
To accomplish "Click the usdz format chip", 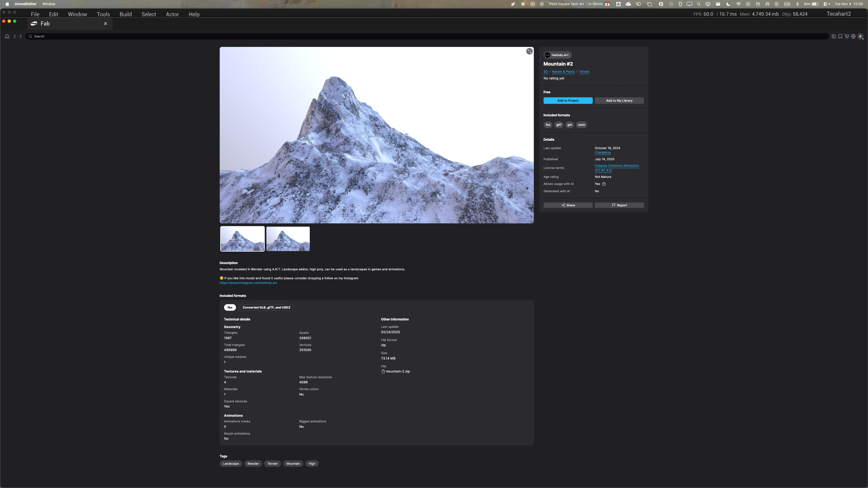I will [581, 125].
